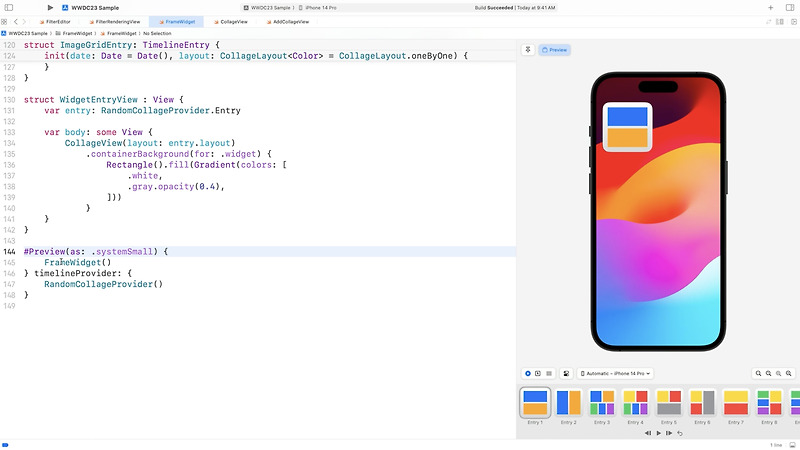Click the widget on the iPhone preview

point(628,127)
